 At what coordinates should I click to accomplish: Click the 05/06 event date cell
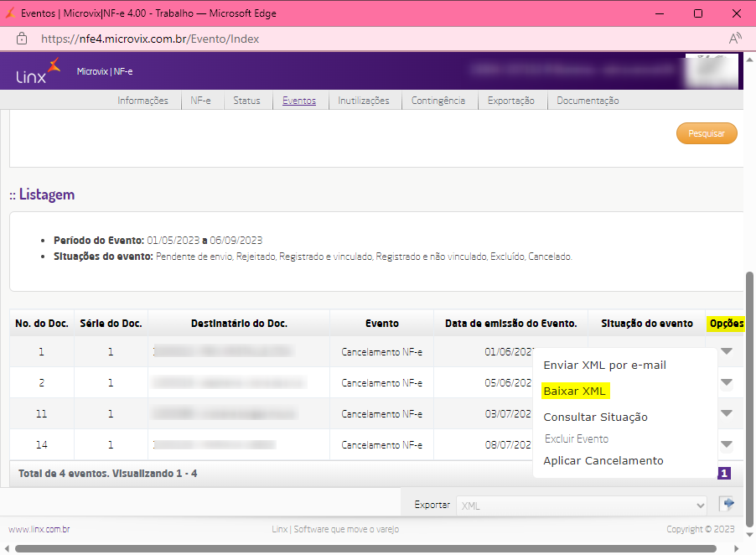(x=508, y=383)
